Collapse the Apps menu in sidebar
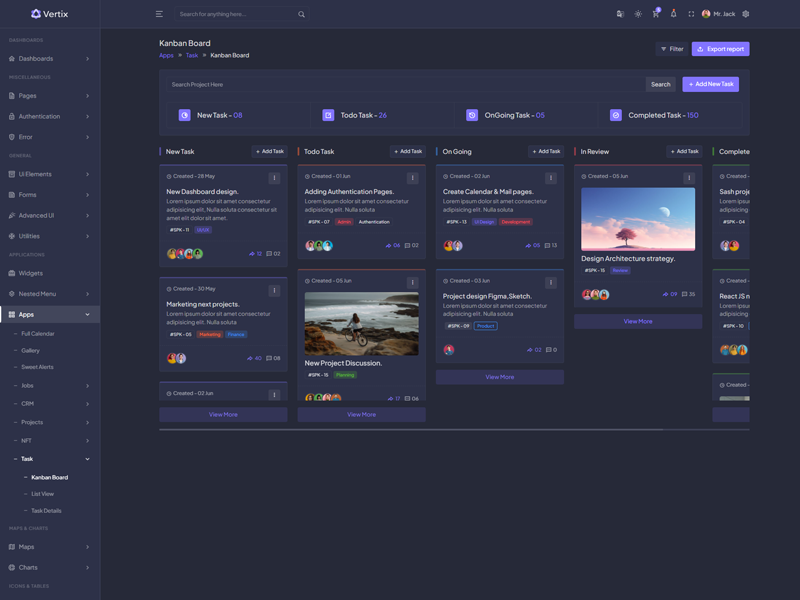Image resolution: width=800 pixels, height=600 pixels. (x=49, y=315)
